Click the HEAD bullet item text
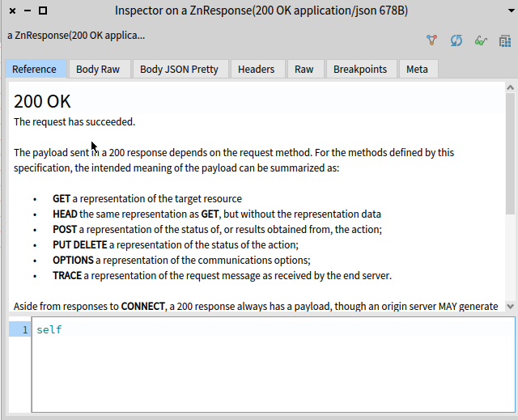518x420 pixels. coord(217,214)
